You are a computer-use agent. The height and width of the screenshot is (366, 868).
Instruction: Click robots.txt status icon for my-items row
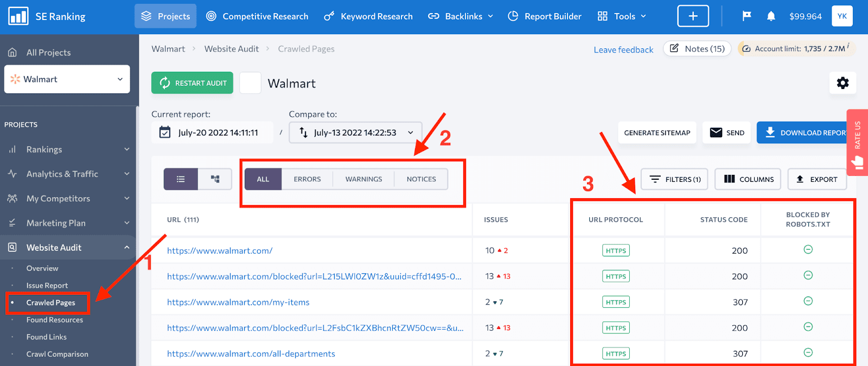pyautogui.click(x=808, y=301)
